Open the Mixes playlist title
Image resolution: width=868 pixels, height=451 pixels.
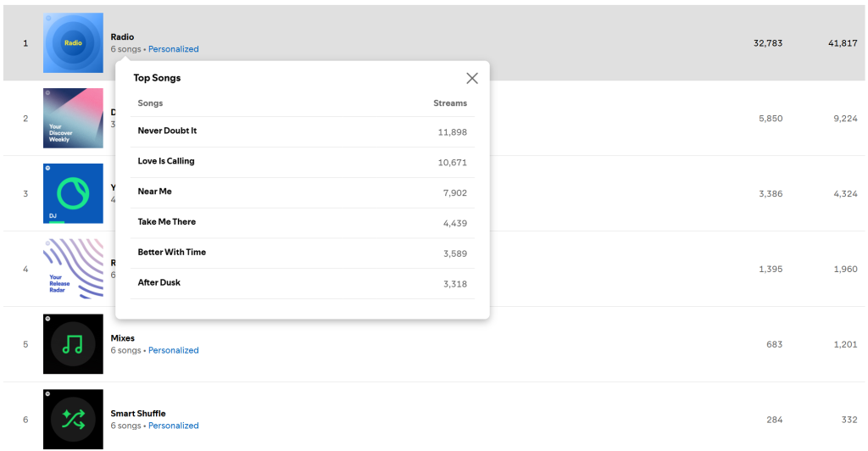click(123, 338)
